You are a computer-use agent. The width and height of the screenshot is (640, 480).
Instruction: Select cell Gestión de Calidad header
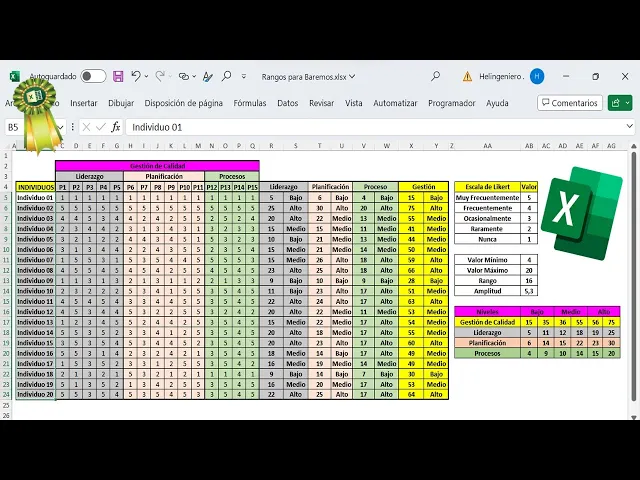click(158, 166)
